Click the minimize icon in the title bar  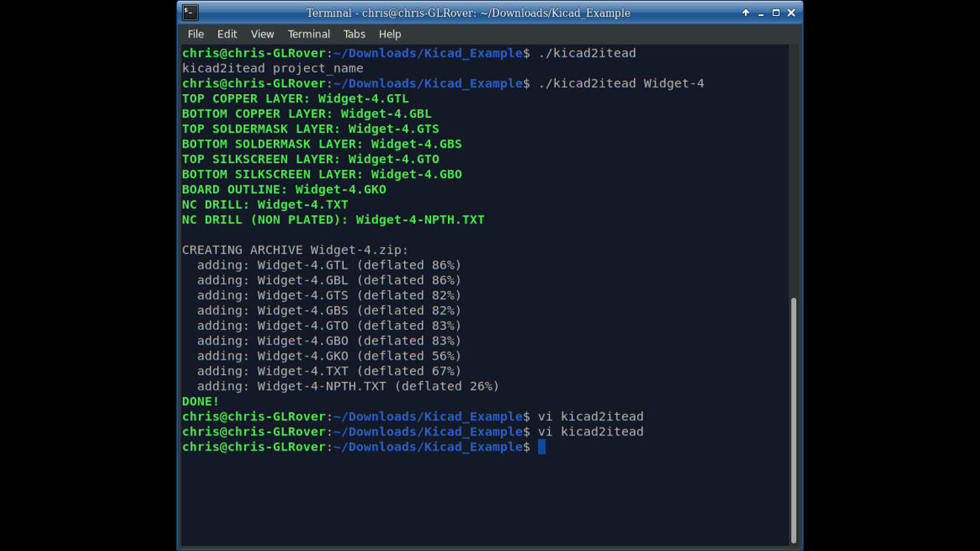tap(761, 12)
